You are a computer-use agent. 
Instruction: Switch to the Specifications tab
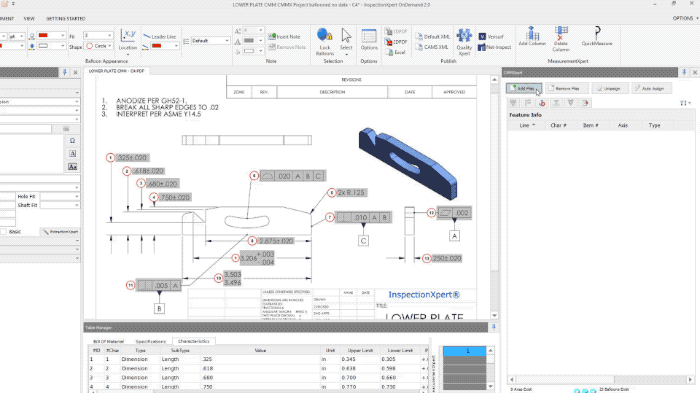pos(150,341)
